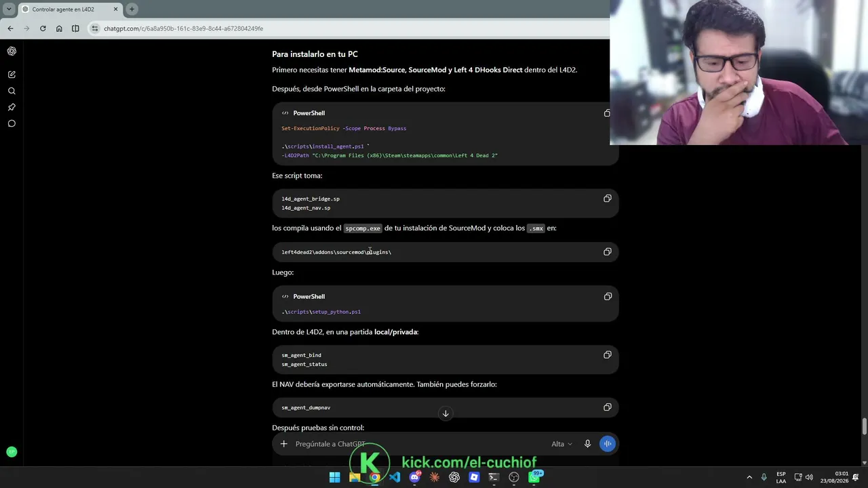Open the user profile avatar in the sidebar
Image resolution: width=868 pixels, height=488 pixels.
12,451
